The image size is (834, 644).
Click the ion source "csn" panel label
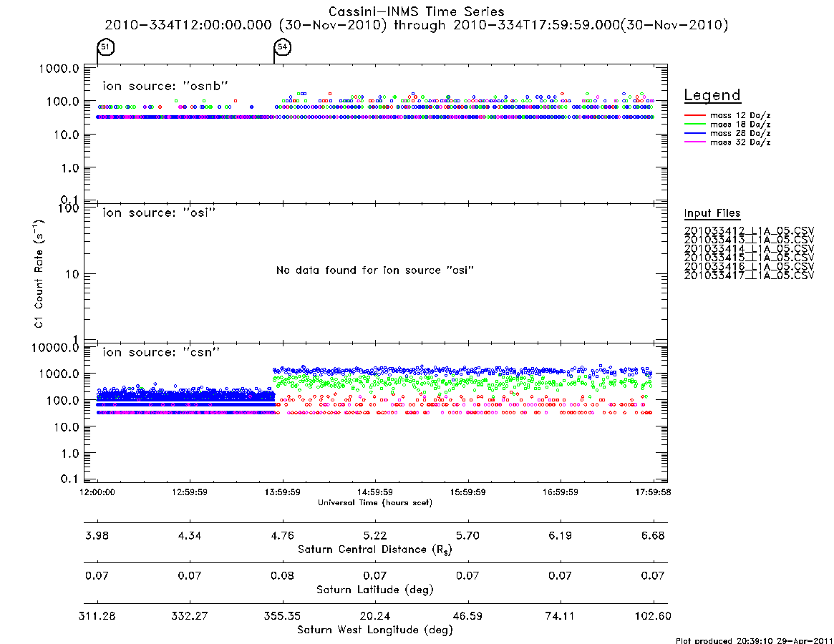(x=161, y=352)
